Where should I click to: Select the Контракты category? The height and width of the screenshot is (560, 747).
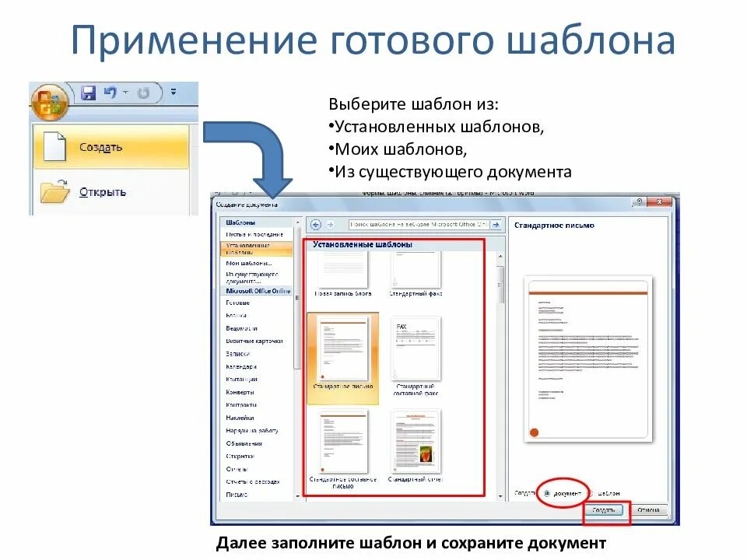241,404
